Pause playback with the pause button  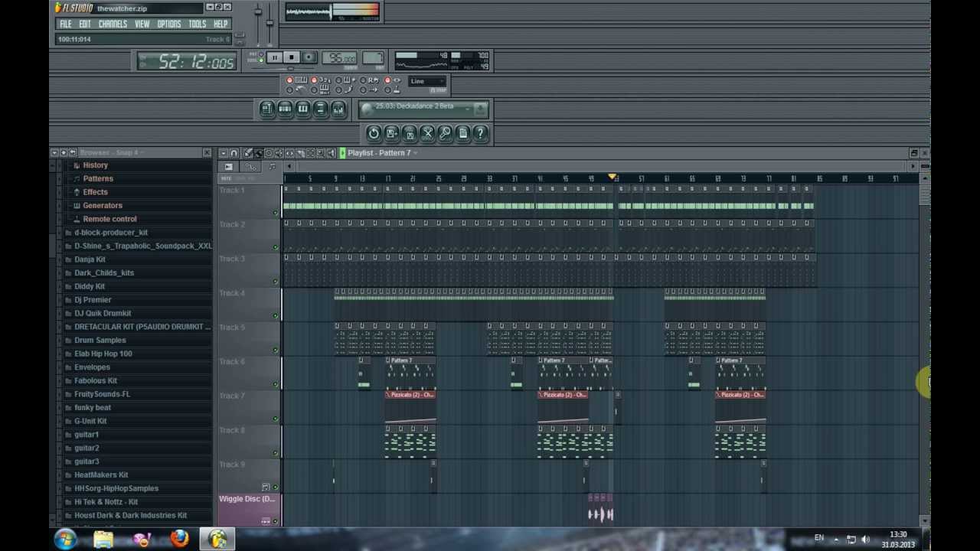[275, 57]
